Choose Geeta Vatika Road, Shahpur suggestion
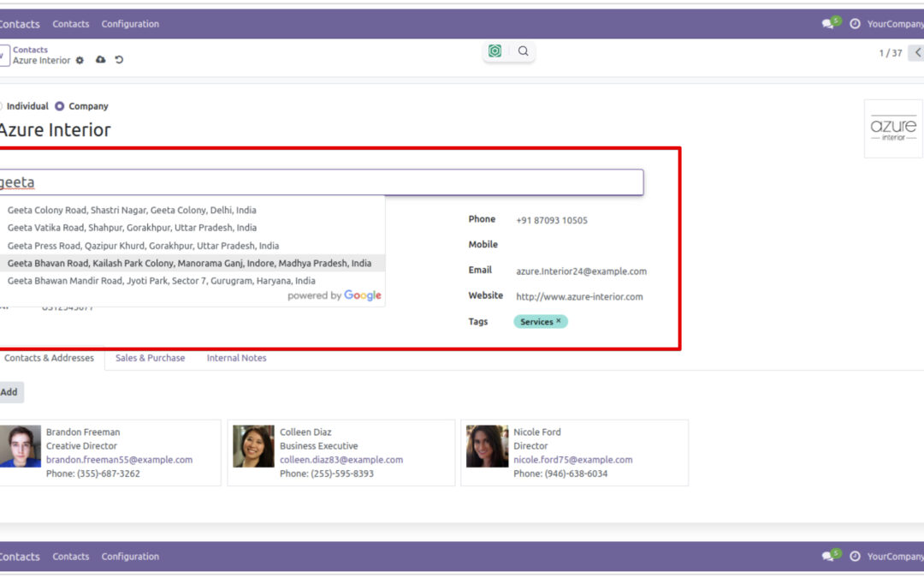The image size is (924, 578). coord(192,228)
